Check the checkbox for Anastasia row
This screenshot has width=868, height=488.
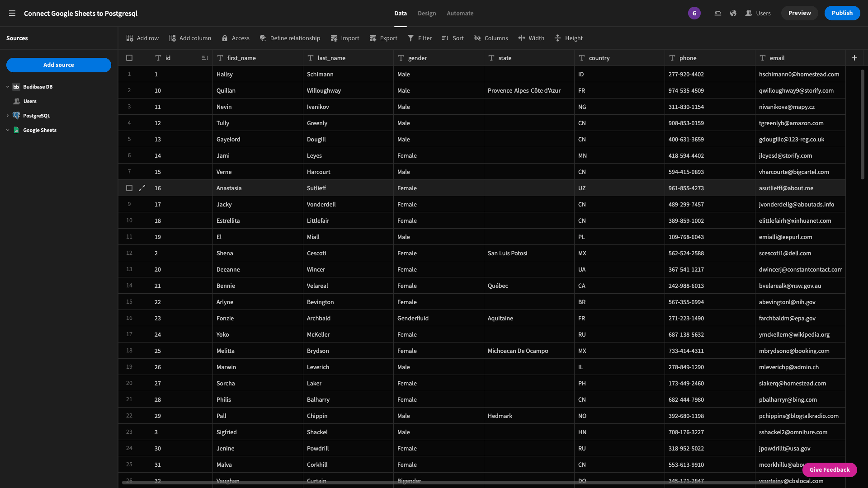click(x=129, y=188)
